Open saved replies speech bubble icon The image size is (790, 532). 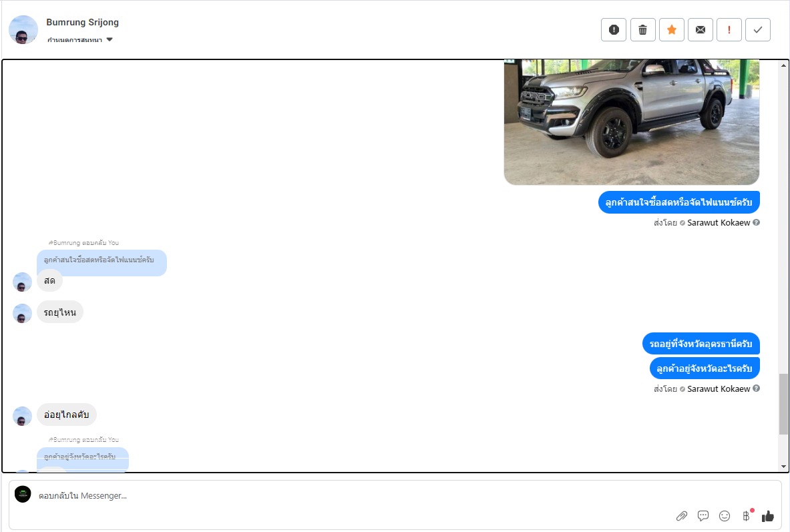click(703, 515)
